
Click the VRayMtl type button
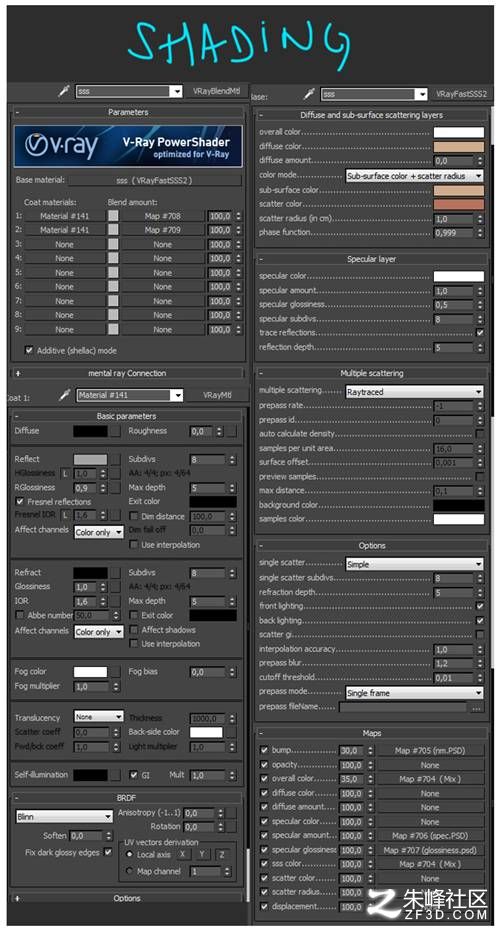216,395
